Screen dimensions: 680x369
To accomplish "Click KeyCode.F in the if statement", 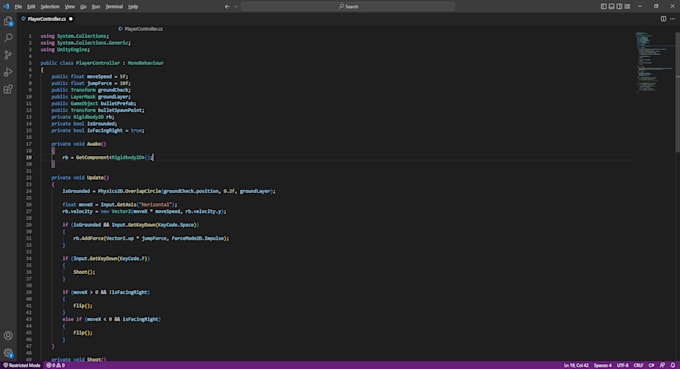I will click(x=132, y=259).
